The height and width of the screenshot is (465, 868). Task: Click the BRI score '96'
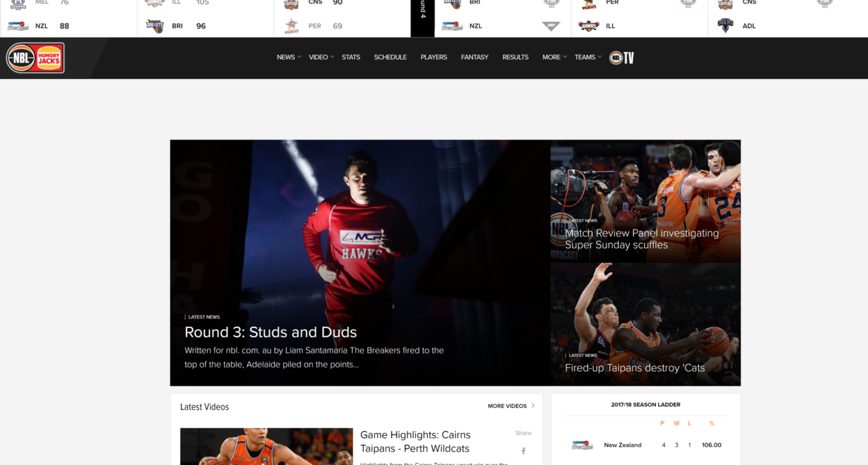coord(201,26)
